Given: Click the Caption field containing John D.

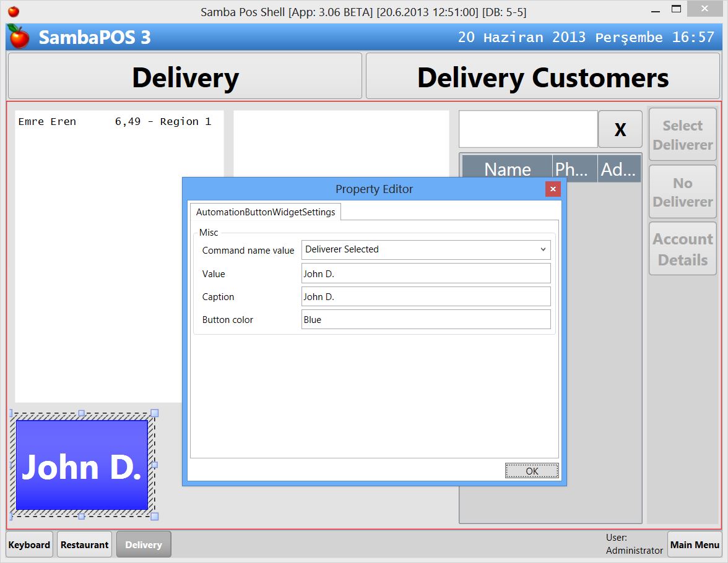Looking at the screenshot, I should pyautogui.click(x=425, y=296).
